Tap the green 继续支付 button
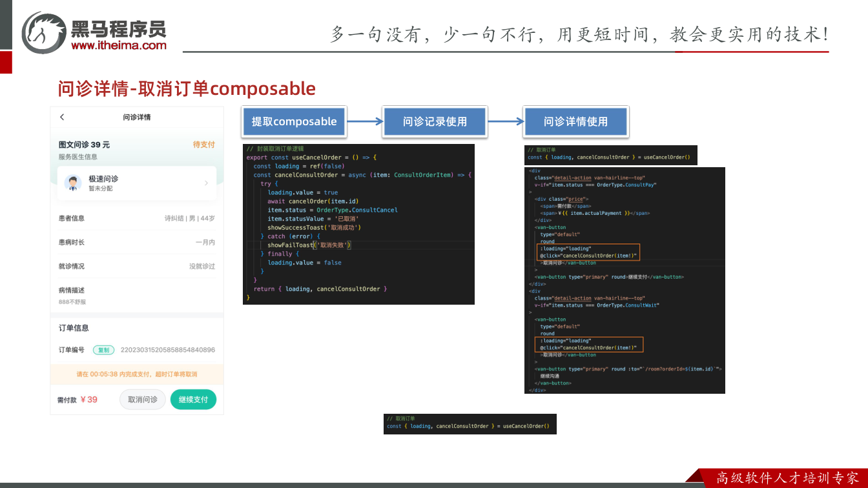Image resolution: width=868 pixels, height=488 pixels. click(x=193, y=400)
